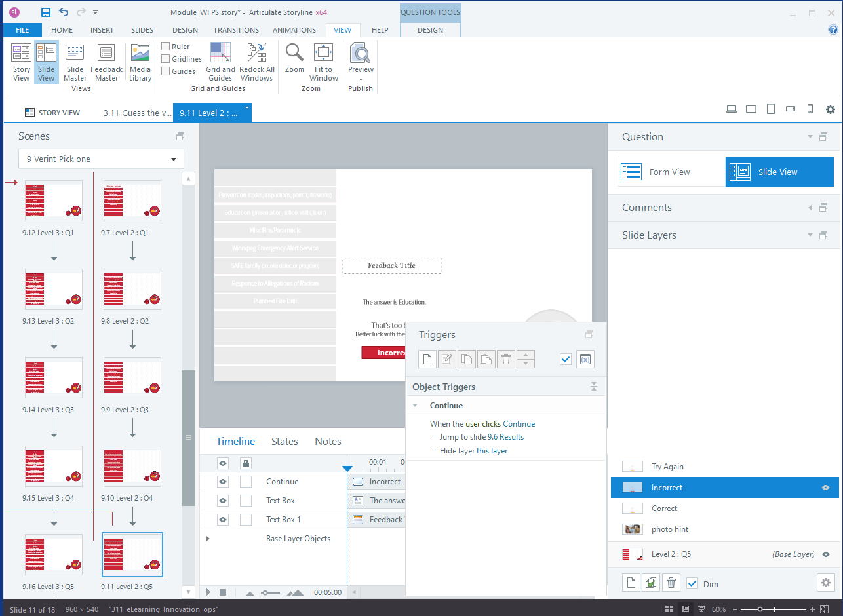Open the Slide Master view
This screenshot has height=616, width=843.
(75, 63)
